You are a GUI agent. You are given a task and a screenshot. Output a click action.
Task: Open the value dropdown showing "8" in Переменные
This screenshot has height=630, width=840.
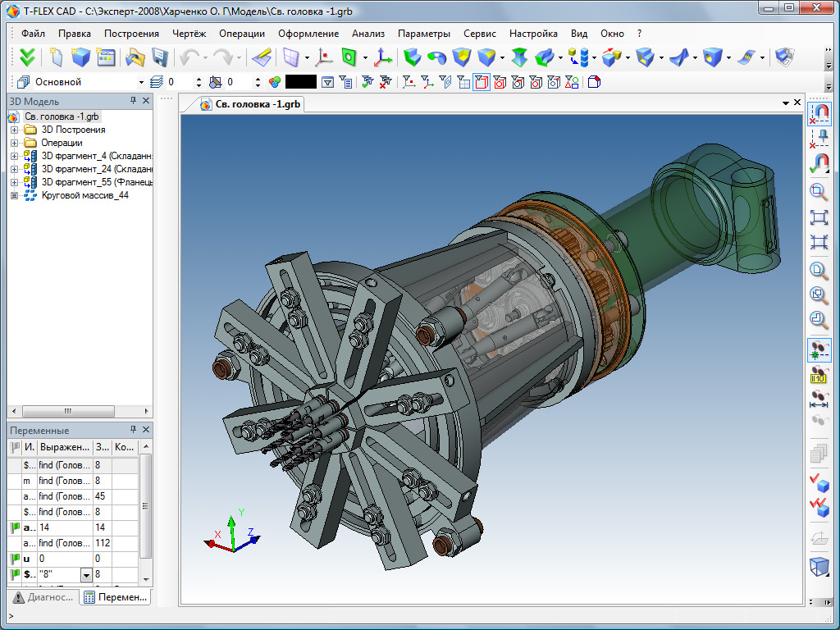coord(86,574)
